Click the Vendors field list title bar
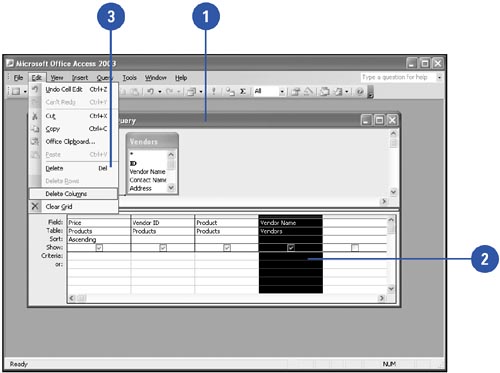 [152, 141]
